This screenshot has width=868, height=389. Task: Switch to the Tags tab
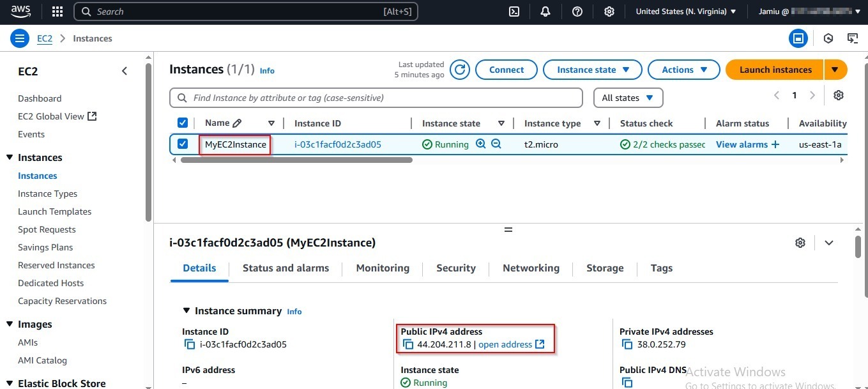(662, 268)
